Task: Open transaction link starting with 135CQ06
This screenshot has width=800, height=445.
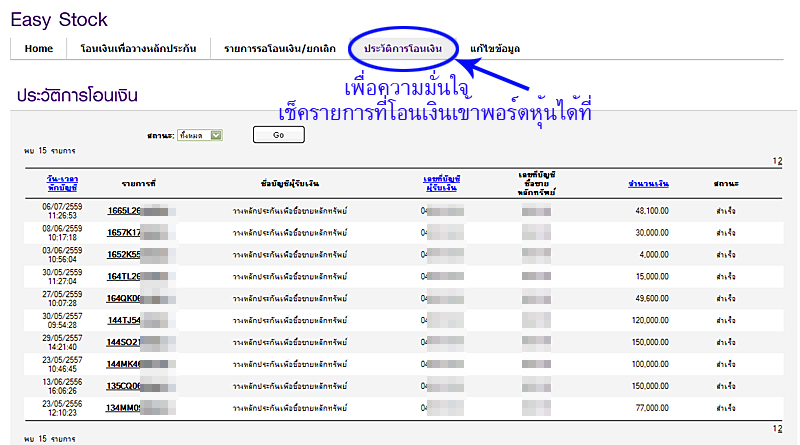Action: (x=125, y=386)
